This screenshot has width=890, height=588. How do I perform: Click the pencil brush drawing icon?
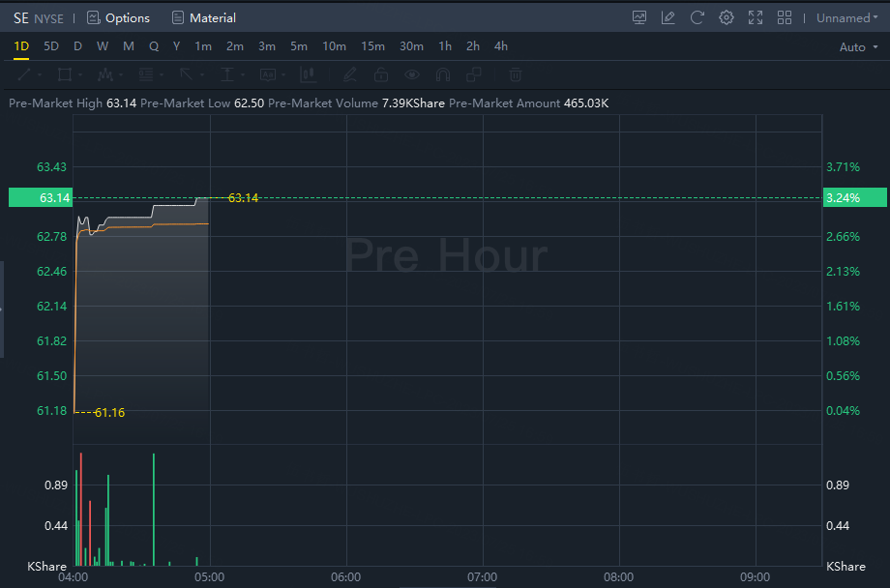[x=349, y=74]
